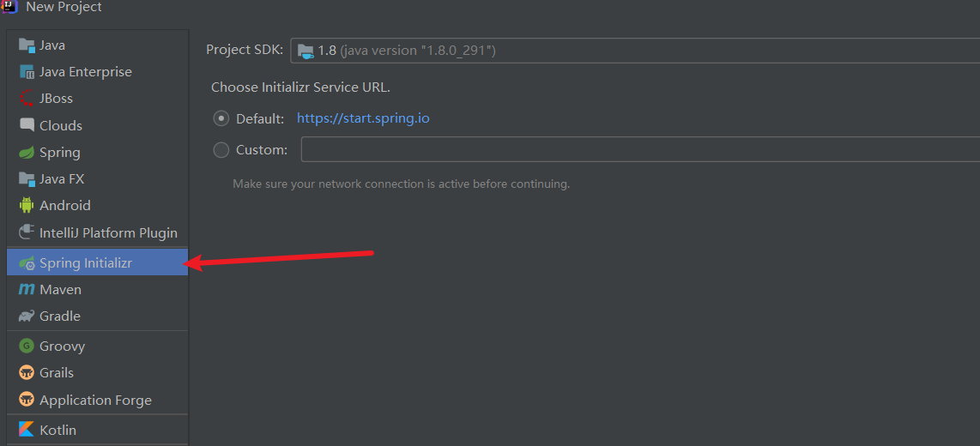Click the New Project window title
The width and height of the screenshot is (980, 446).
point(64,7)
